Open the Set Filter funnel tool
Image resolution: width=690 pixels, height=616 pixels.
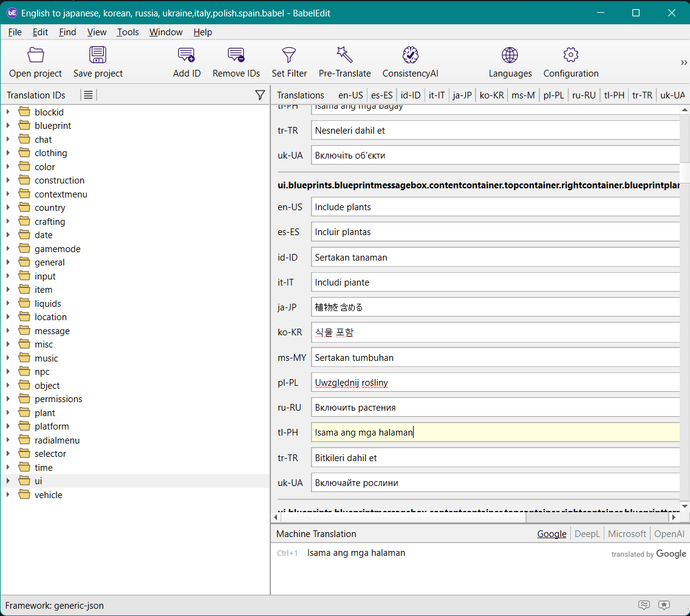coord(289,55)
